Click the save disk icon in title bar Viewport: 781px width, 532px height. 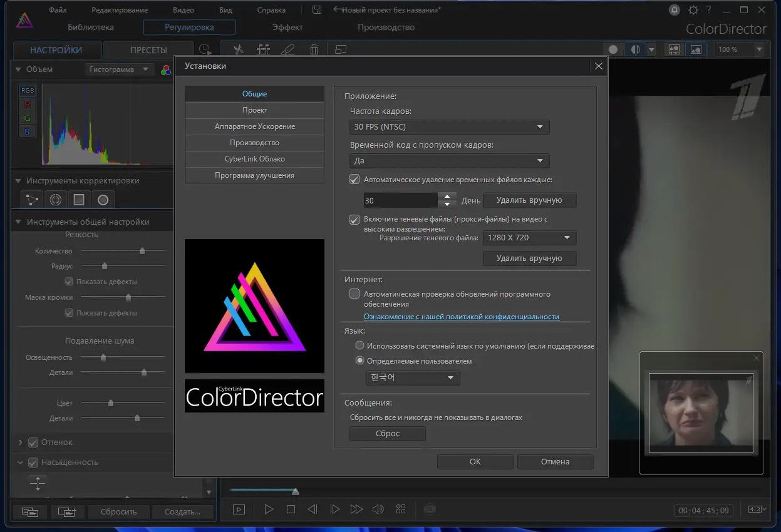[317, 10]
